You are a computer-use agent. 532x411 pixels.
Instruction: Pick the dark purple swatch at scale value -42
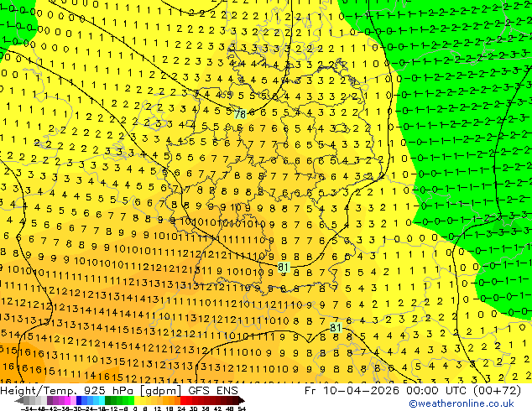(x=50, y=400)
